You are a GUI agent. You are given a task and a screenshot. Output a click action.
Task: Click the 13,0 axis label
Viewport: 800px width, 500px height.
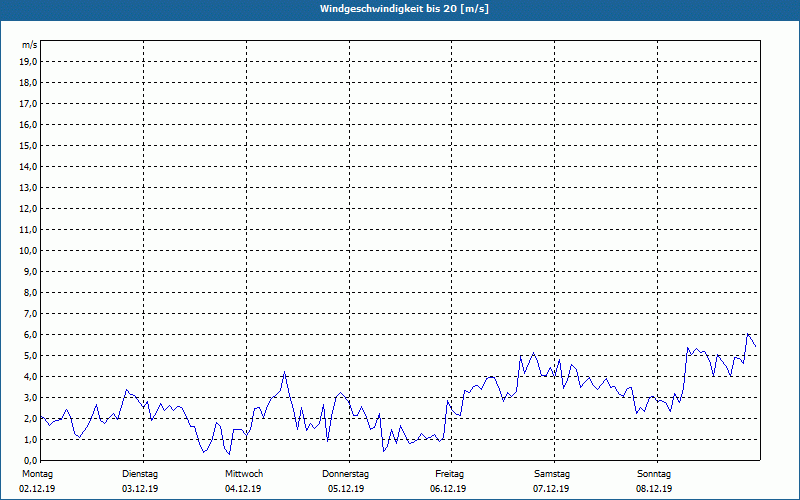click(28, 187)
